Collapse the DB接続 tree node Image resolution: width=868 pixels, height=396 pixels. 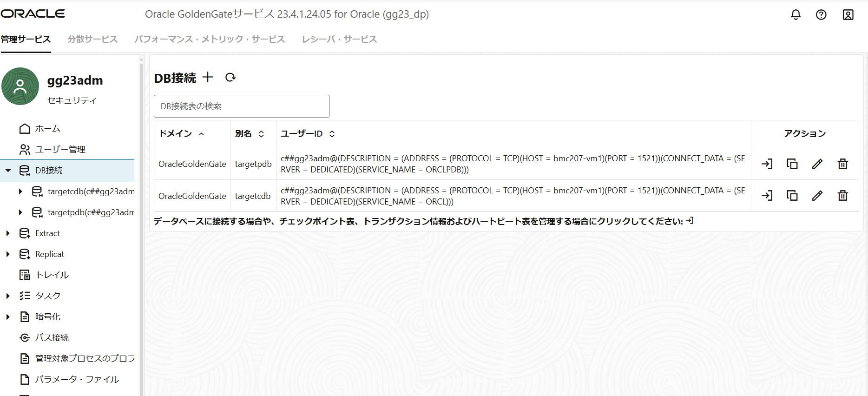click(8, 171)
